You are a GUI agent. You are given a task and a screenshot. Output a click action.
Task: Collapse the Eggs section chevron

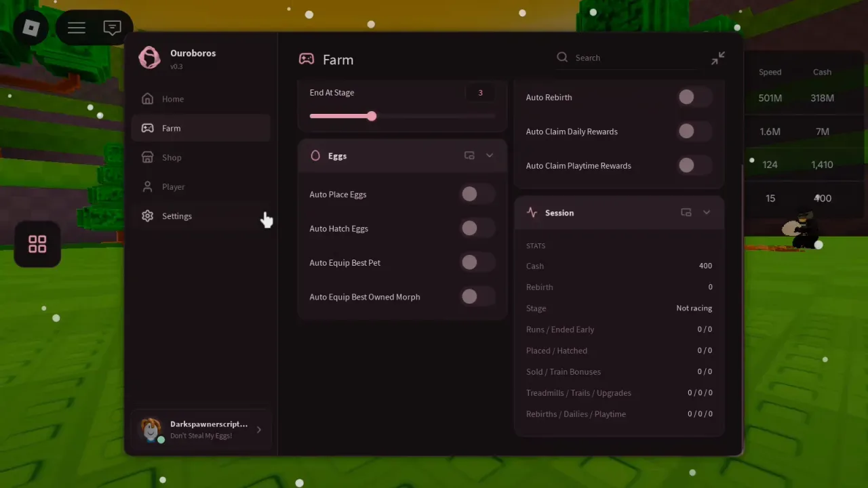[490, 156]
